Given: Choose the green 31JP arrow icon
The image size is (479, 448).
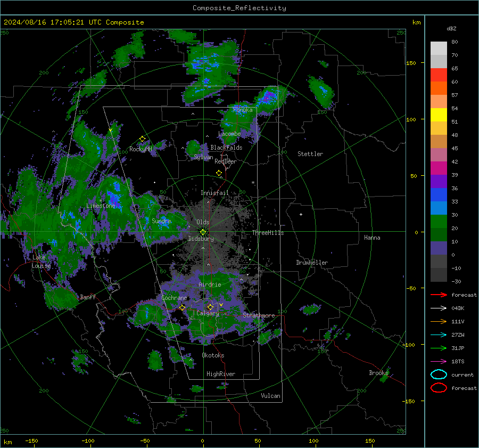Looking at the screenshot, I should pyautogui.click(x=439, y=348).
